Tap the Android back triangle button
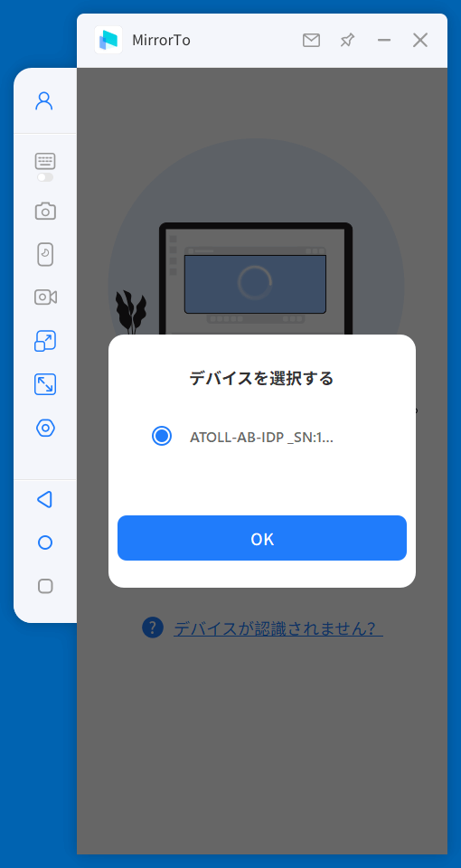461x868 pixels. [45, 499]
